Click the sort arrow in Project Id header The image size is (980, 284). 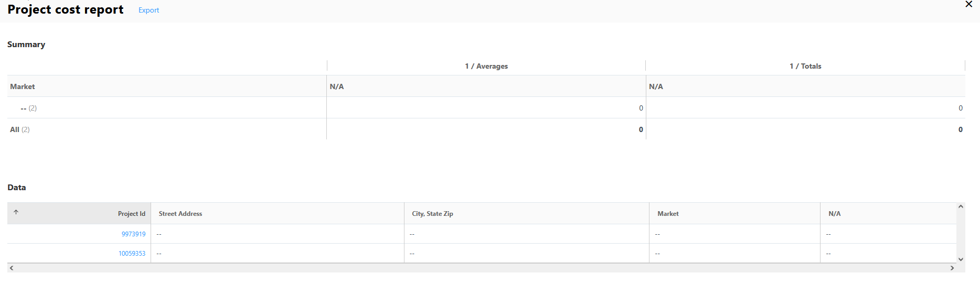coord(16,212)
